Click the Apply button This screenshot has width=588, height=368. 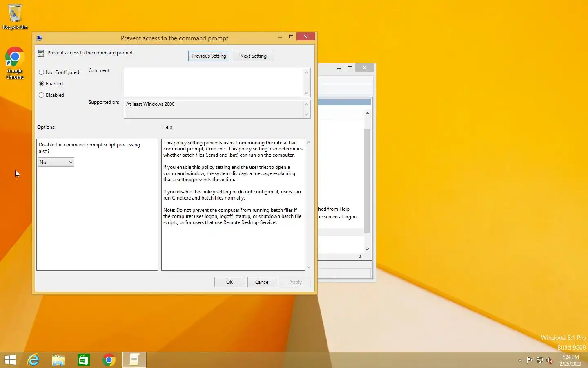click(x=295, y=282)
